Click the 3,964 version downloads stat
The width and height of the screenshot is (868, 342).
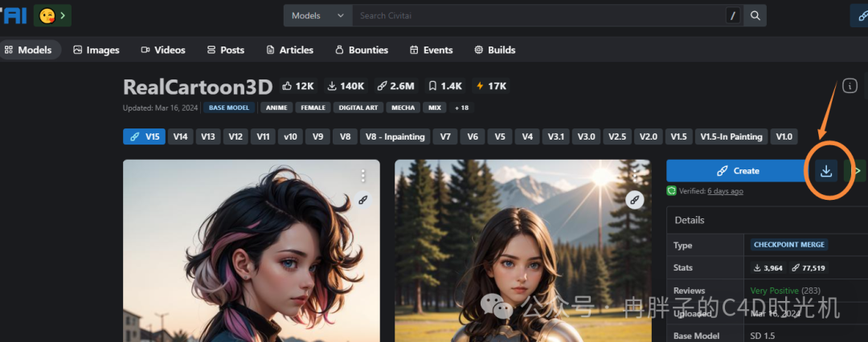click(x=768, y=268)
